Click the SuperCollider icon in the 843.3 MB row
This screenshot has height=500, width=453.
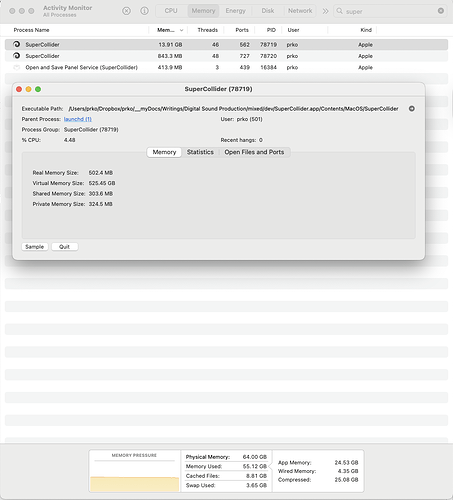point(16,56)
